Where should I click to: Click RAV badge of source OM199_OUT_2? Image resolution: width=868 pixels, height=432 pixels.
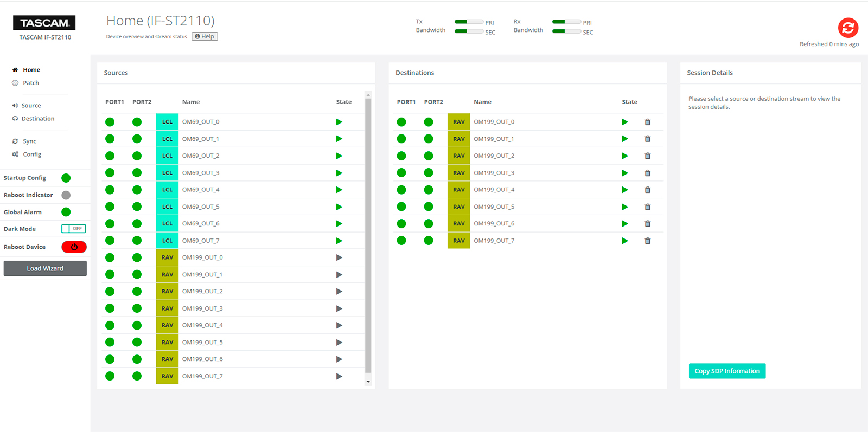click(x=167, y=292)
